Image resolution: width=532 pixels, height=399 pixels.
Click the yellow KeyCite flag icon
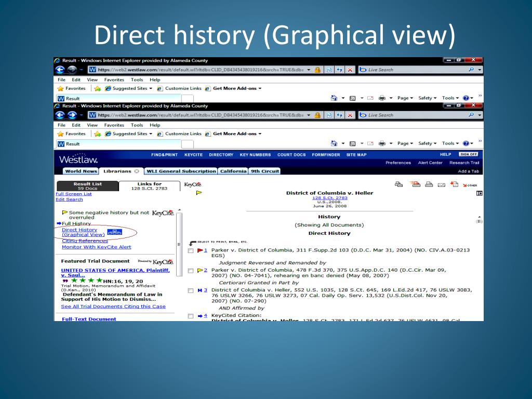tap(199, 193)
